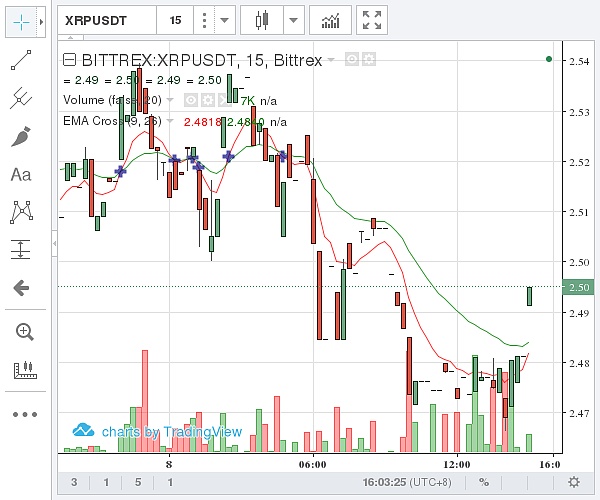Show more drawing tools ellipsis
The image size is (600, 500).
[x=25, y=414]
